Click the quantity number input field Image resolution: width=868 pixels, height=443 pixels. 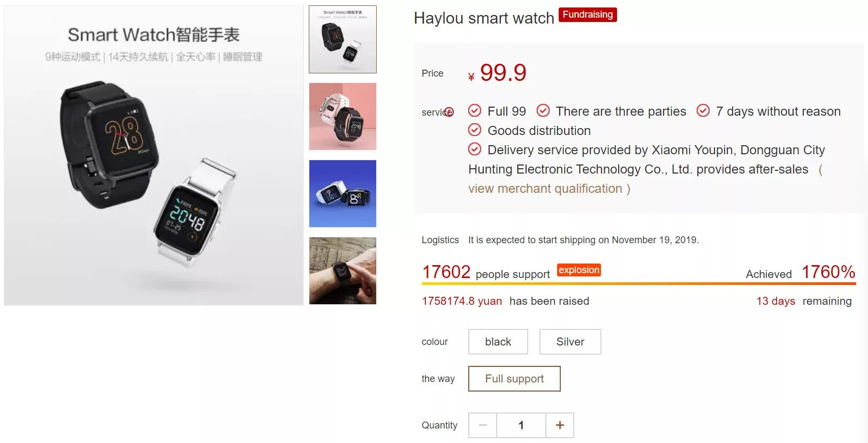pos(521,425)
